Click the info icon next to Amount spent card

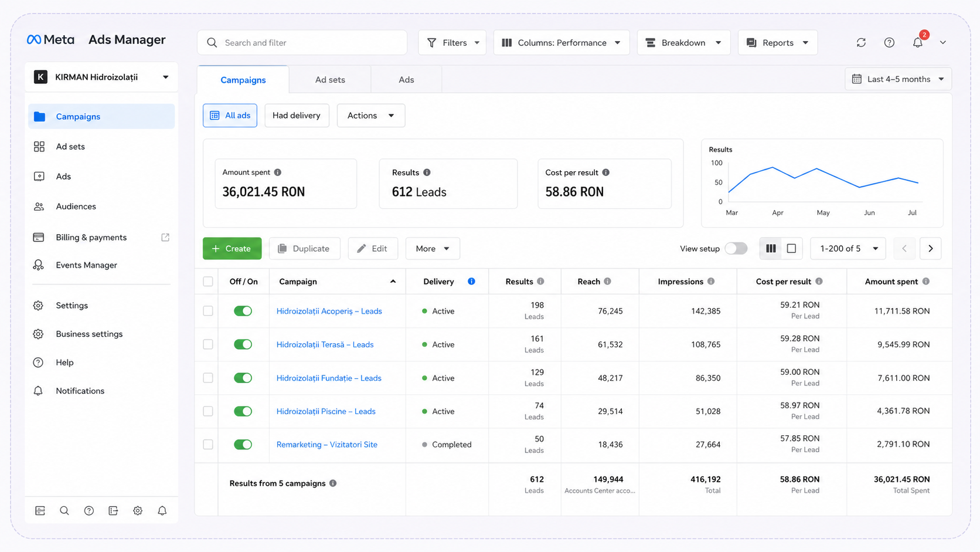(x=278, y=172)
